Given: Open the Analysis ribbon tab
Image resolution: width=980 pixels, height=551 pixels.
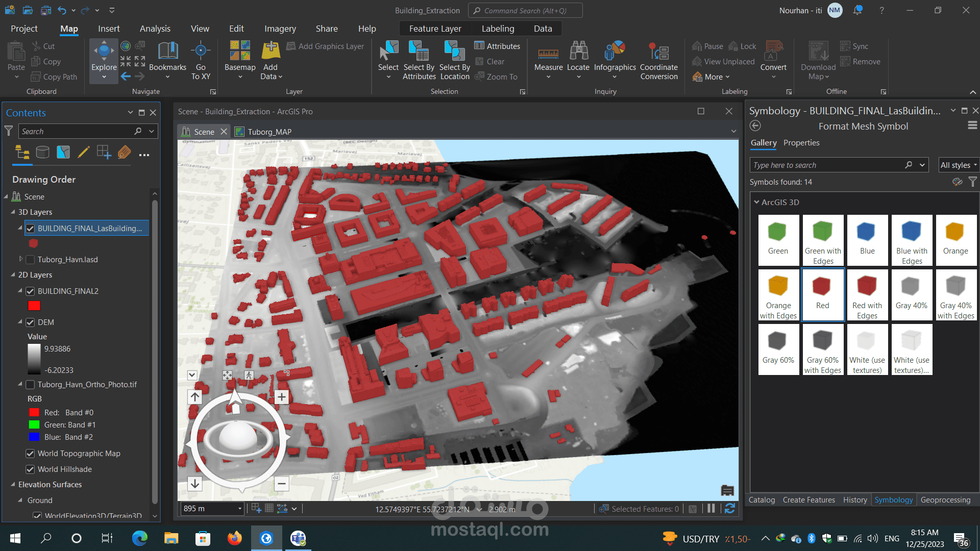Looking at the screenshot, I should [x=155, y=29].
